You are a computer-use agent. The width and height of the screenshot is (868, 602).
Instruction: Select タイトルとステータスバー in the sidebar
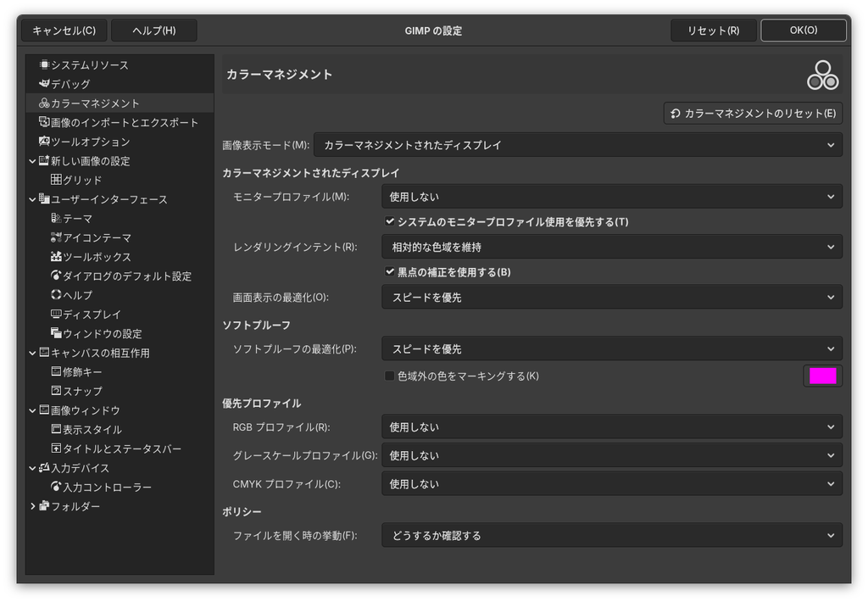[x=122, y=449]
